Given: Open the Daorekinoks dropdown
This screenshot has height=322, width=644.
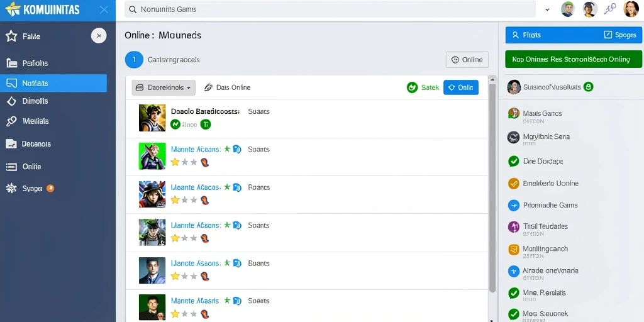Looking at the screenshot, I should (164, 87).
